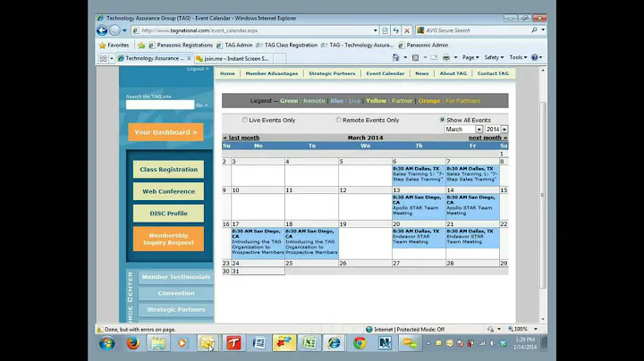
Task: Click the Web Conference button
Action: click(x=168, y=191)
